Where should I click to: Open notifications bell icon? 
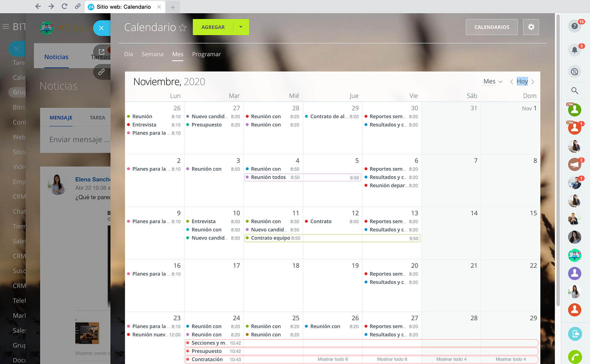point(574,50)
